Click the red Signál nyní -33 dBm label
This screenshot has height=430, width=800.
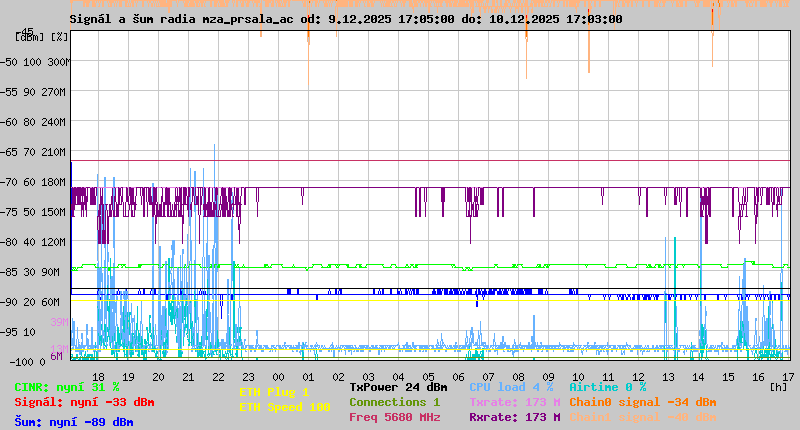(84, 402)
